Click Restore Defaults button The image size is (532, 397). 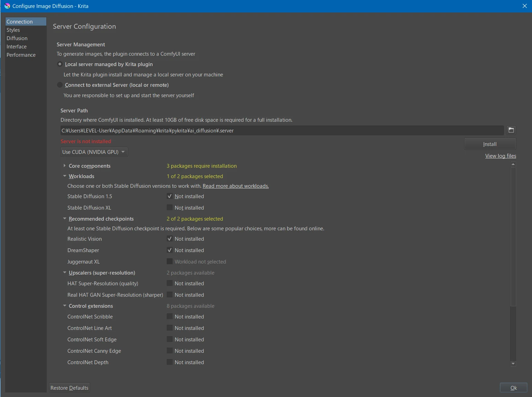(69, 388)
